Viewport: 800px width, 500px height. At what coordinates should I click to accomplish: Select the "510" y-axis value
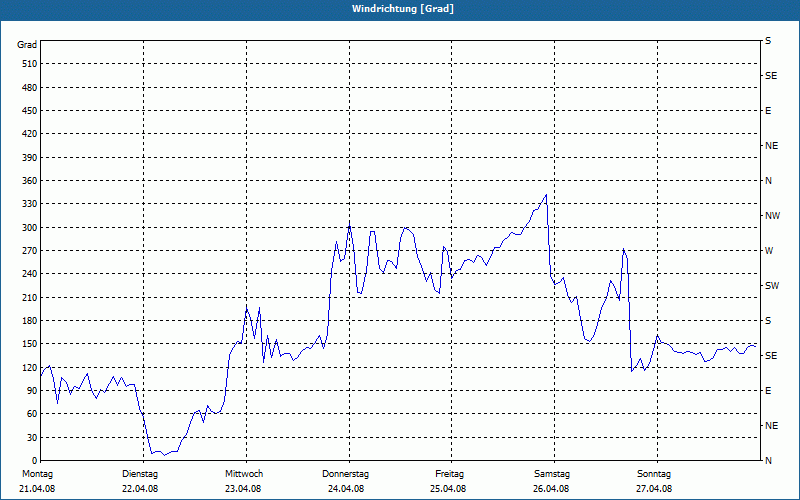click(x=30, y=64)
